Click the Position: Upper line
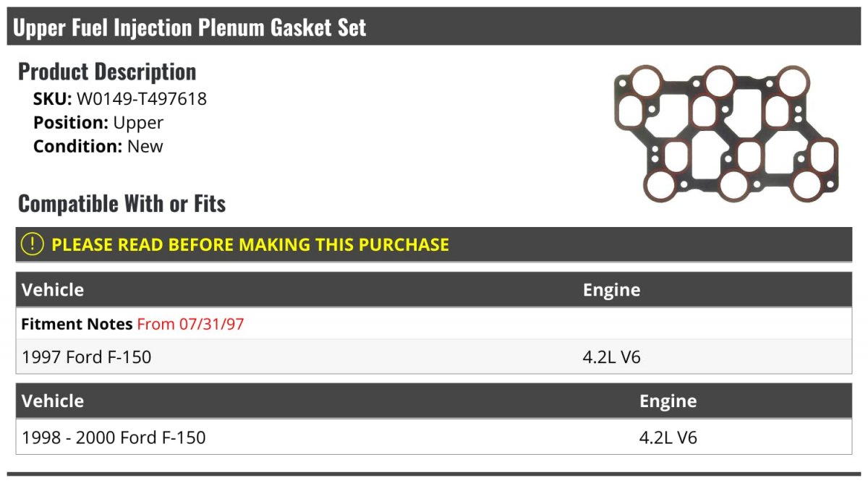This screenshot has height=483, width=868. tap(98, 123)
